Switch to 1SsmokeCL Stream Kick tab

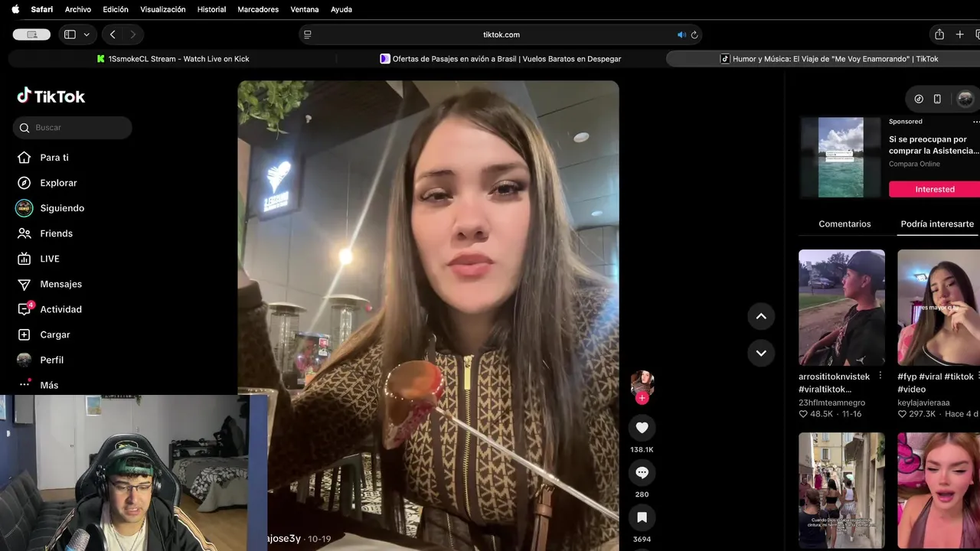[x=173, y=59]
